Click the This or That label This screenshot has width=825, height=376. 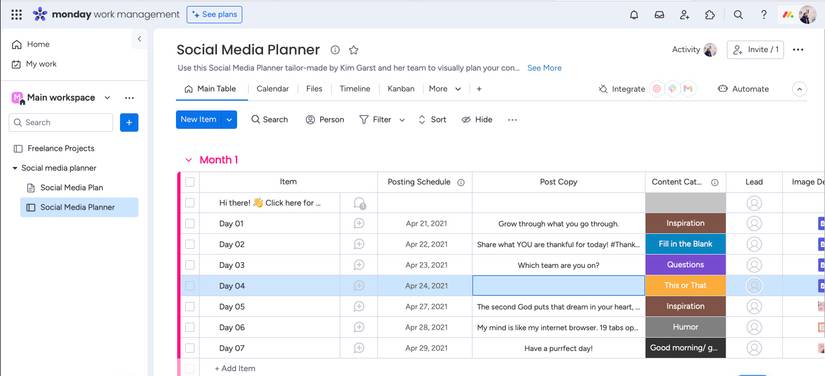(x=686, y=286)
